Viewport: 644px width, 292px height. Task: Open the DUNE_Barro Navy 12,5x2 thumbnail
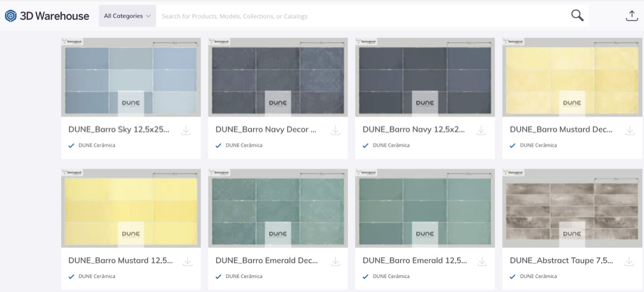(425, 77)
